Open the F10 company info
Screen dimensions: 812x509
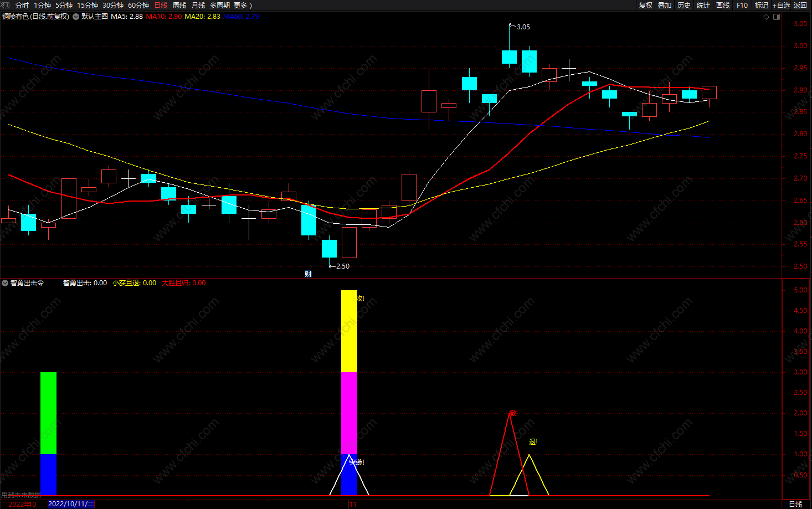742,5
